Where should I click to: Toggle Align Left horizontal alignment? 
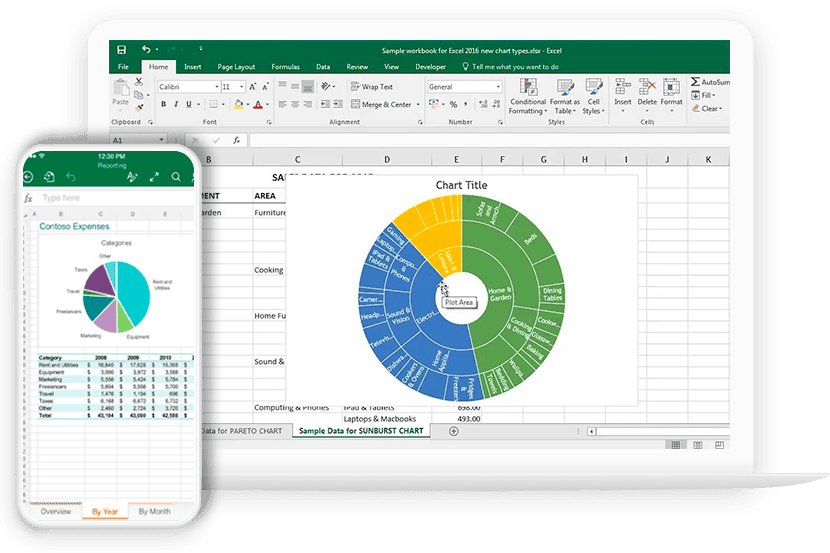pyautogui.click(x=283, y=104)
